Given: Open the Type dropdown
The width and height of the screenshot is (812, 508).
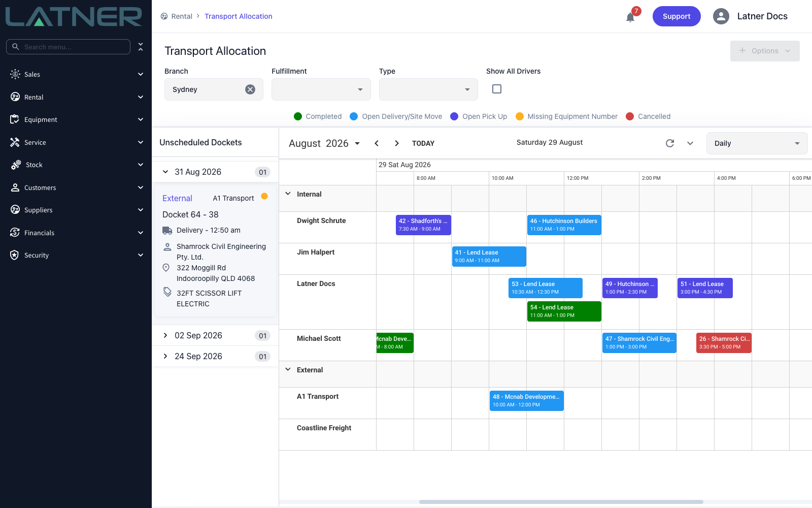Looking at the screenshot, I should point(428,89).
